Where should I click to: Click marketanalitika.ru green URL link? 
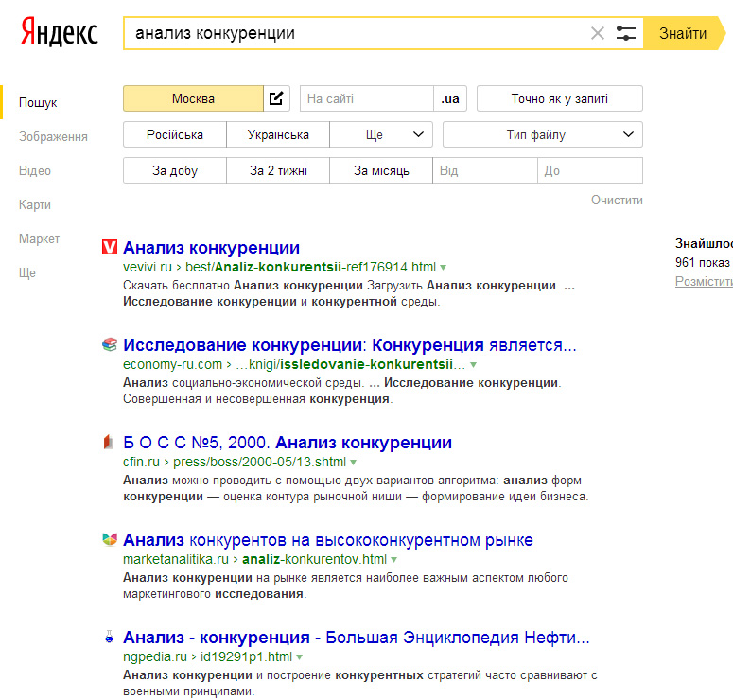point(254,559)
